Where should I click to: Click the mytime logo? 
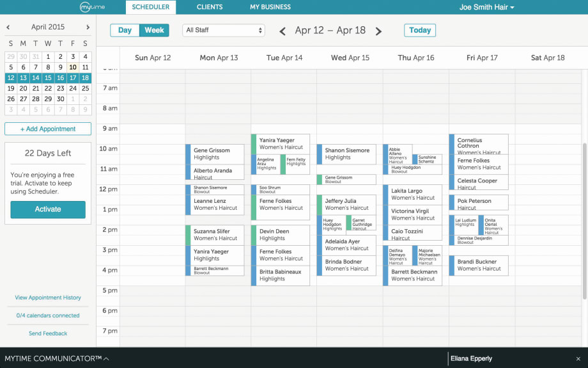(x=92, y=7)
